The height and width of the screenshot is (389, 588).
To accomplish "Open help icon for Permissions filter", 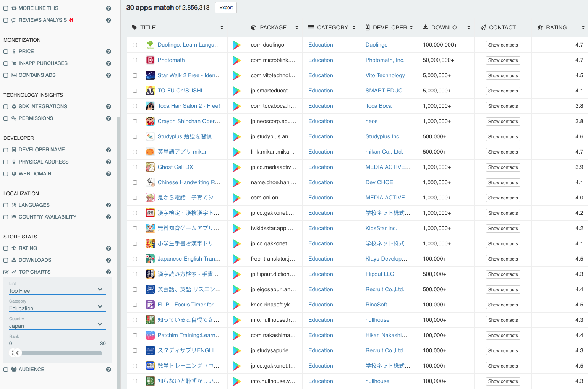I will (x=109, y=118).
